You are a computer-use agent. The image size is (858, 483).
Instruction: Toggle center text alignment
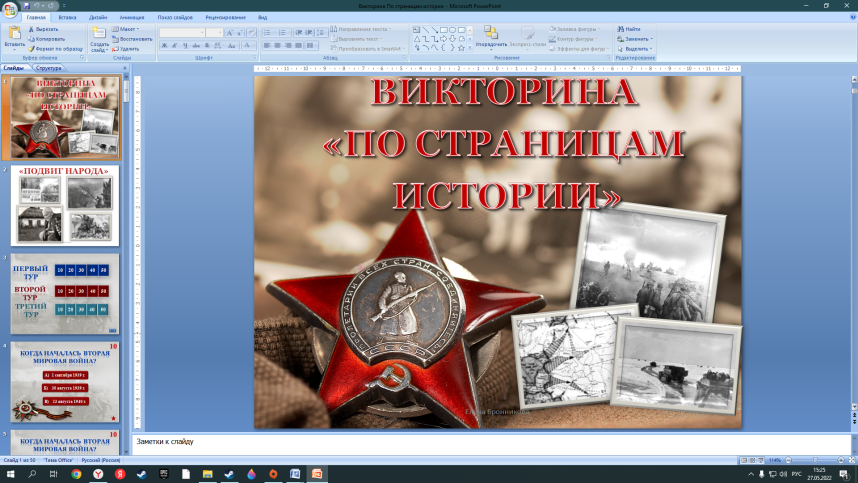tap(277, 45)
